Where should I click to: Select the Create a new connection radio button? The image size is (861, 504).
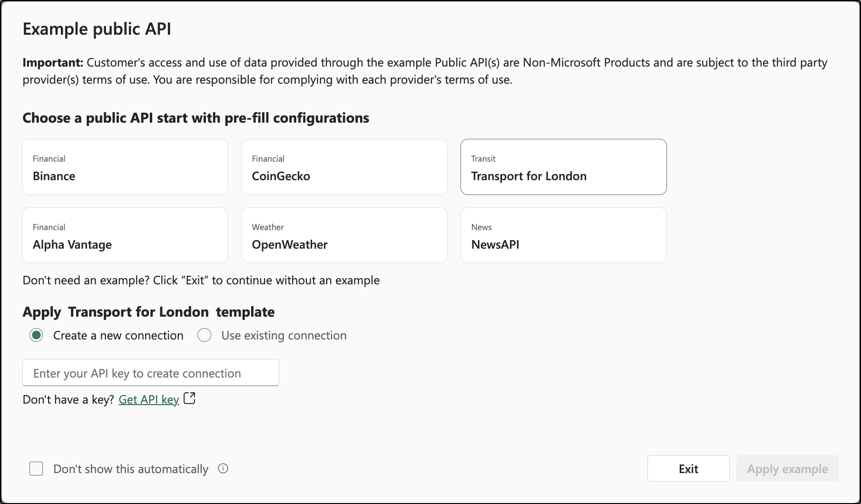point(37,335)
